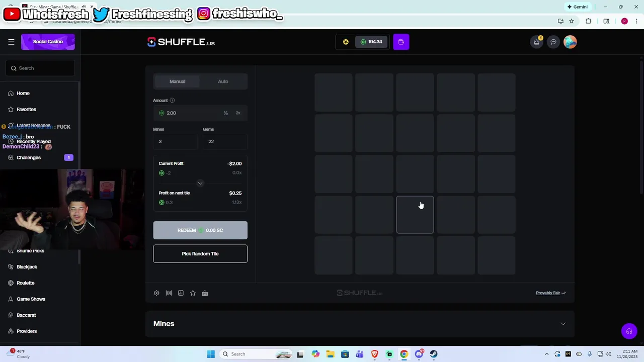Open Brave browser from taskbar

(x=374, y=354)
